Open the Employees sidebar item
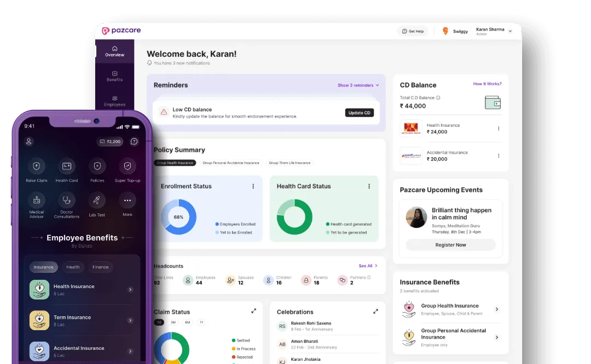The width and height of the screenshot is (591, 364). tap(114, 101)
